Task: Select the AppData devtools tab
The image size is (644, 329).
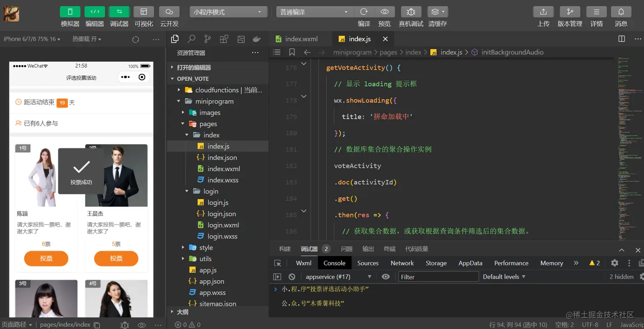Action: (470, 263)
